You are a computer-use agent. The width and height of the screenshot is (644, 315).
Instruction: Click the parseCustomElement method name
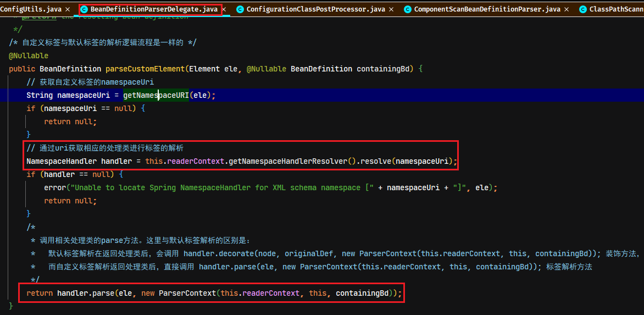tap(146, 69)
